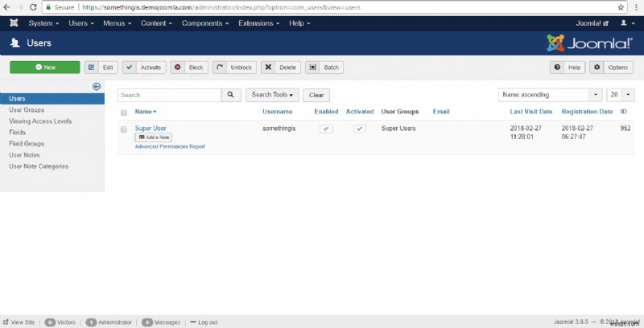Select Users in the sidebar
Image resolution: width=644 pixels, height=328 pixels.
click(52, 98)
